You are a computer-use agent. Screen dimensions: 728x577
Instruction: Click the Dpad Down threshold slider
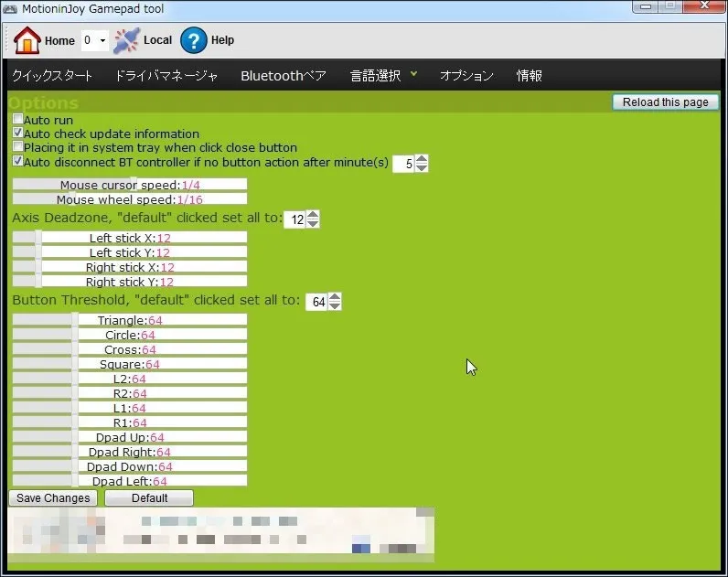(130, 466)
